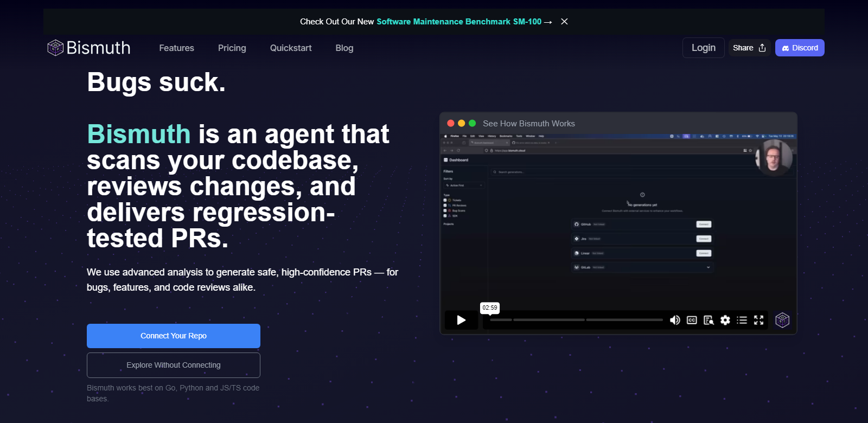This screenshot has width=868, height=423.
Task: Join via the Discord button
Action: (800, 48)
